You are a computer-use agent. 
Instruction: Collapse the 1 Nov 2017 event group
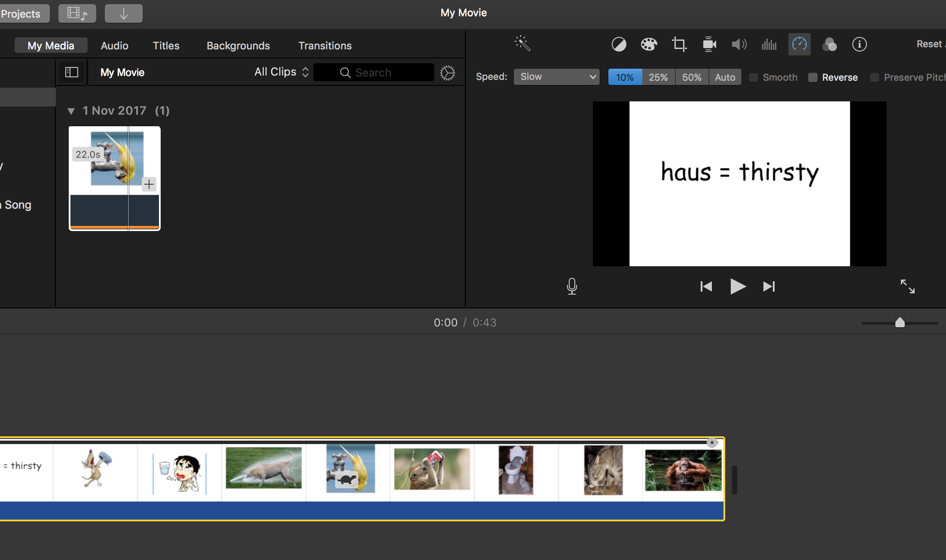click(x=71, y=111)
